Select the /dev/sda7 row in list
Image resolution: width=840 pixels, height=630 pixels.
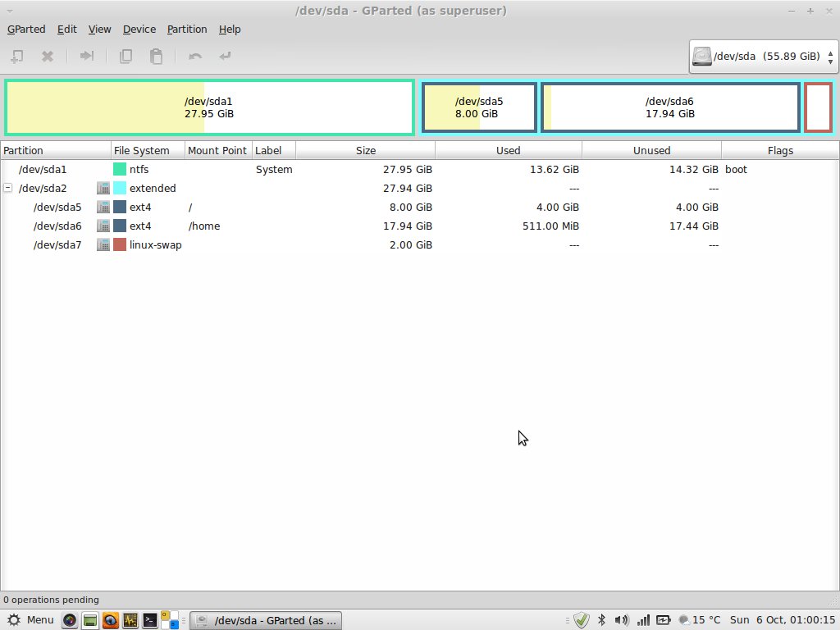tap(419, 244)
